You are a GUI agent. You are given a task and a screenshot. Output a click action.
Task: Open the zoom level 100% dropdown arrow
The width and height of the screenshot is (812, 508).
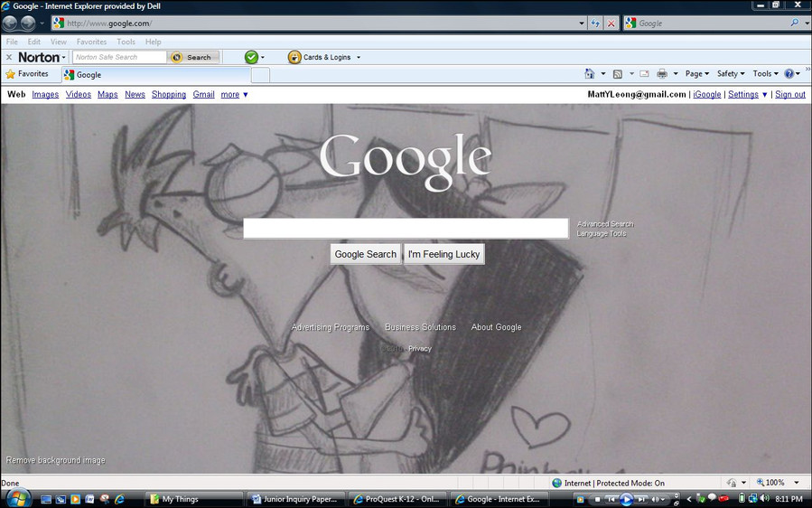coord(797,483)
